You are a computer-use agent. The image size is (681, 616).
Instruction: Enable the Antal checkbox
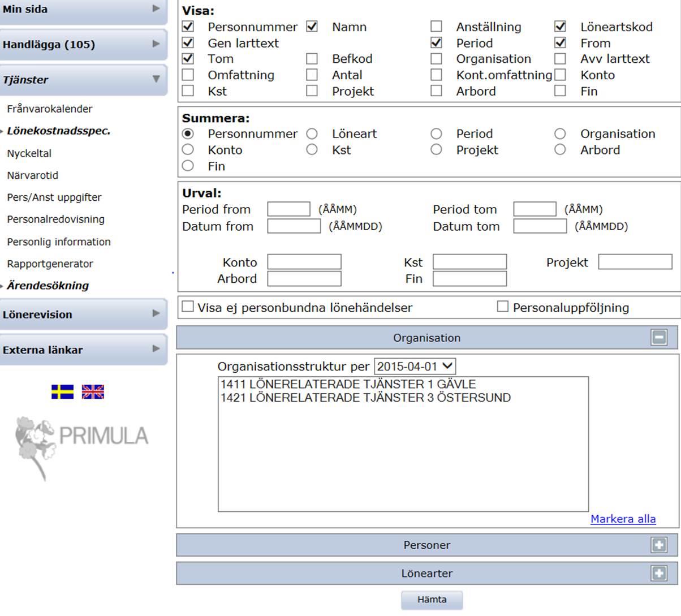pyautogui.click(x=312, y=75)
